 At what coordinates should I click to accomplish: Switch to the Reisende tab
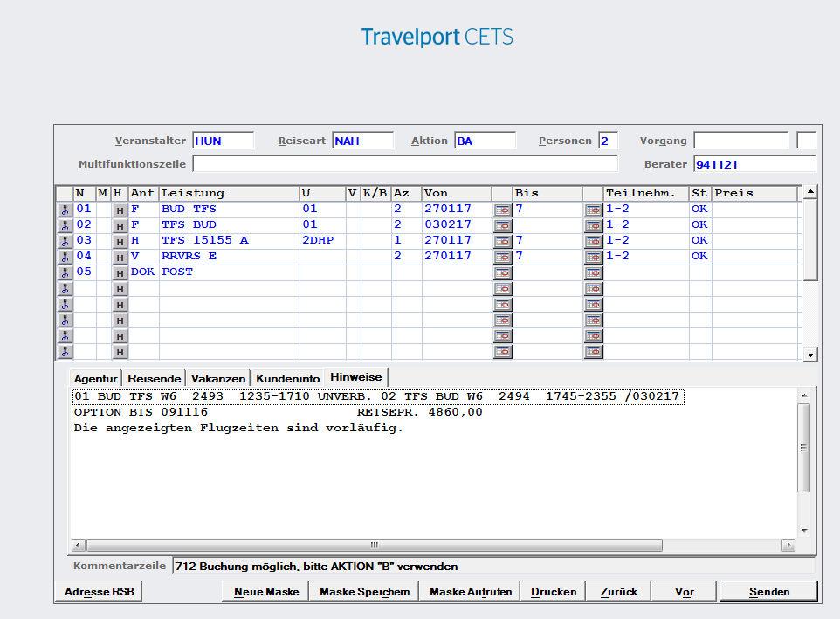155,379
